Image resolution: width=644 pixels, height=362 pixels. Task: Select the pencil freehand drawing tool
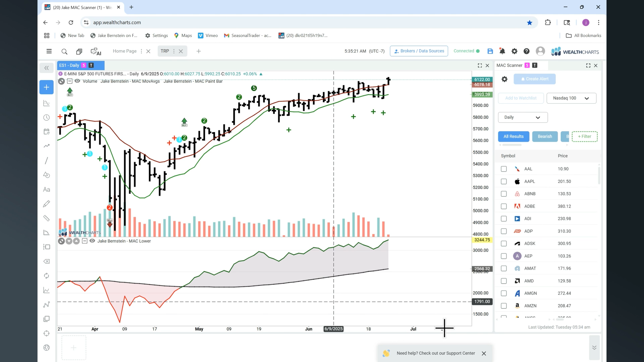tap(47, 204)
